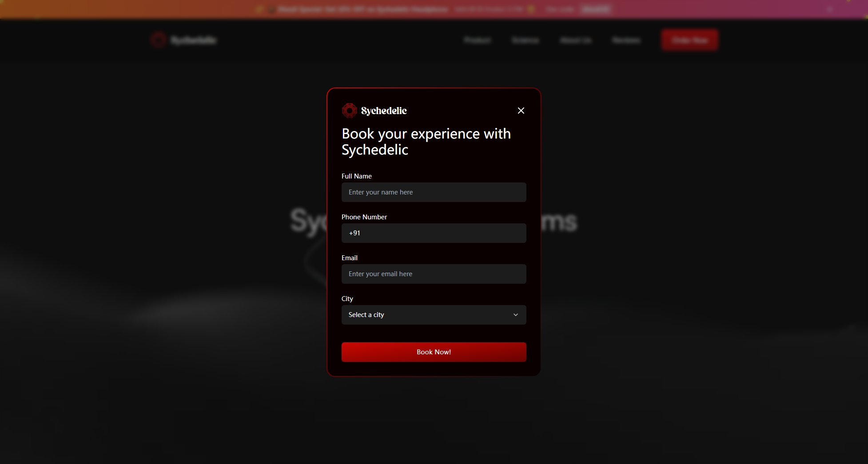Open the Product nav menu item
The image size is (868, 464).
pos(477,40)
